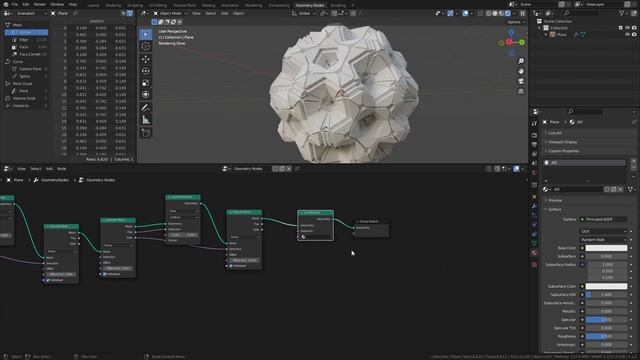Click the Blender logo icon in menu bar

point(6,4)
